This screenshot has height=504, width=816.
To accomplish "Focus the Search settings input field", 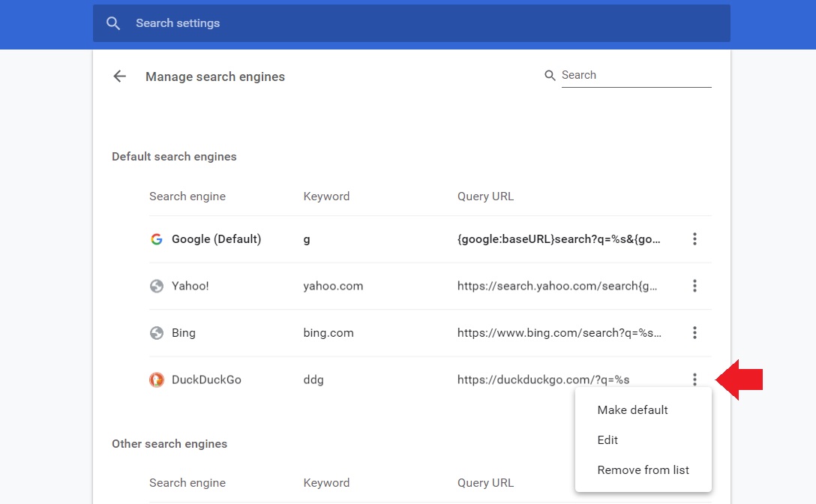I will tap(420, 23).
